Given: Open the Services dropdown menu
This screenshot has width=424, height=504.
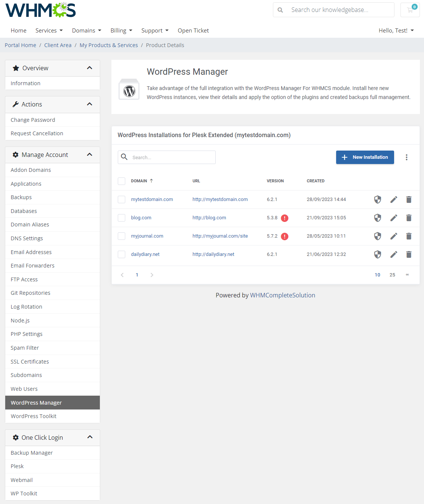Looking at the screenshot, I should pyautogui.click(x=49, y=30).
